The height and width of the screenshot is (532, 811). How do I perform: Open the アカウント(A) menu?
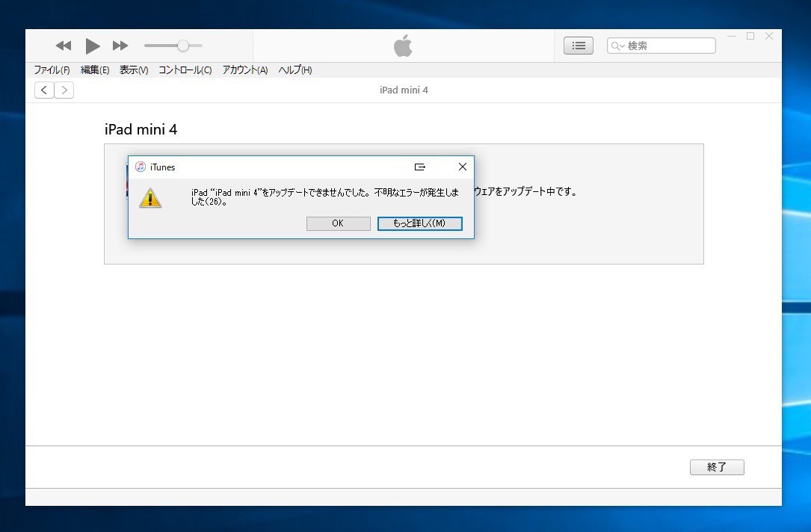(245, 69)
